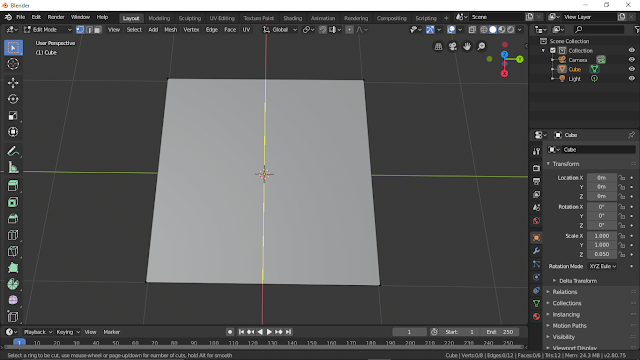640x360 pixels.
Task: Click the red X axis gizmo ball
Action: click(x=504, y=73)
